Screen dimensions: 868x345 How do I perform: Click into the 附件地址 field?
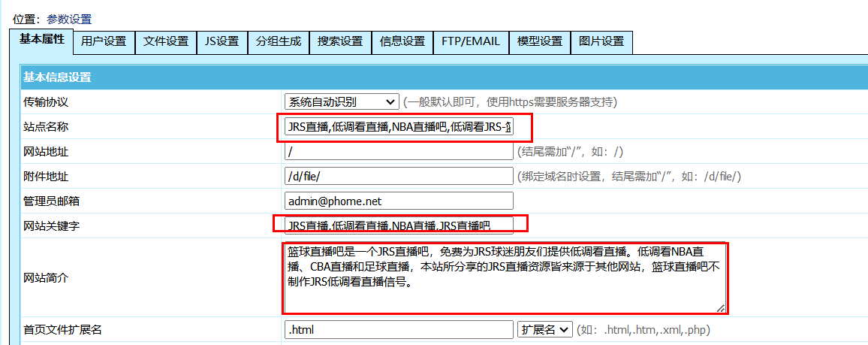pyautogui.click(x=399, y=176)
